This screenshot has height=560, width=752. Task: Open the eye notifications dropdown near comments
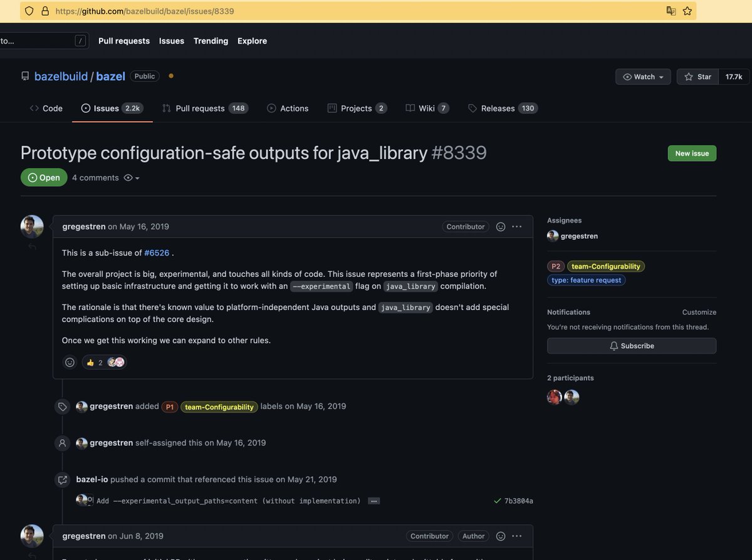click(x=132, y=178)
